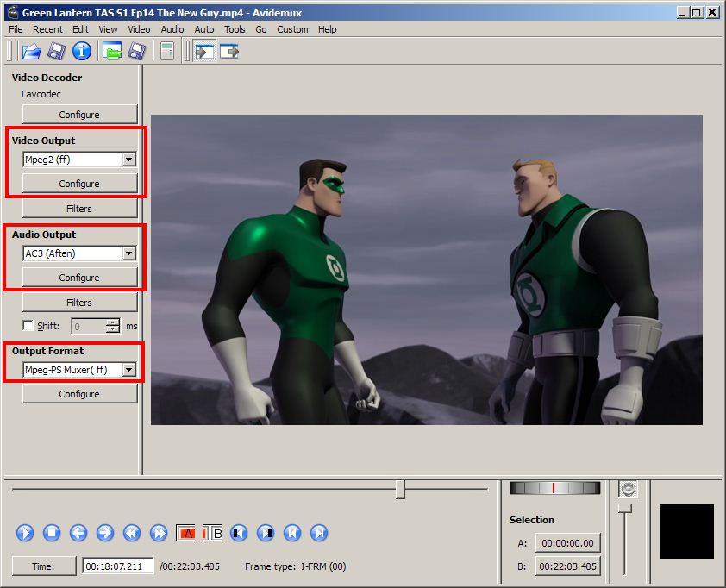Open the calculator tool icon

(167, 51)
